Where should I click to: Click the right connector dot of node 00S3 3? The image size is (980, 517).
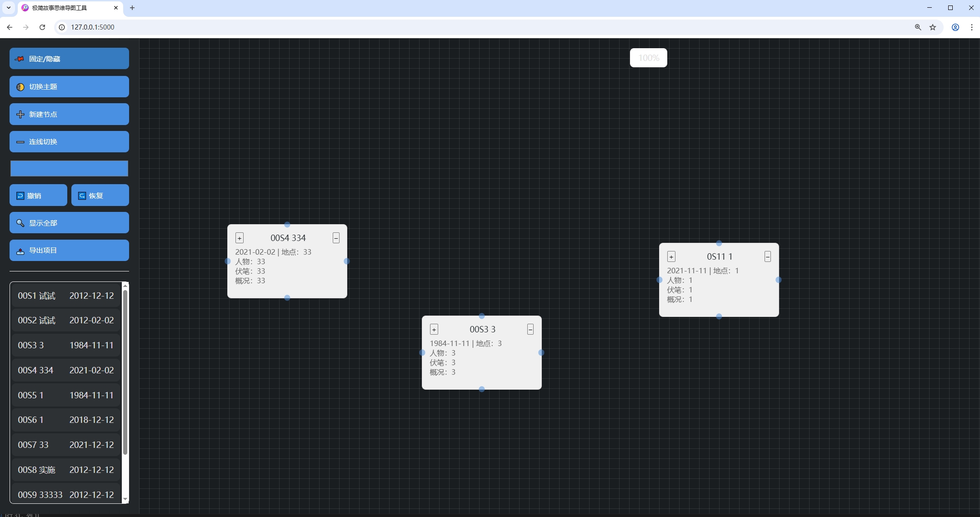[x=541, y=353]
